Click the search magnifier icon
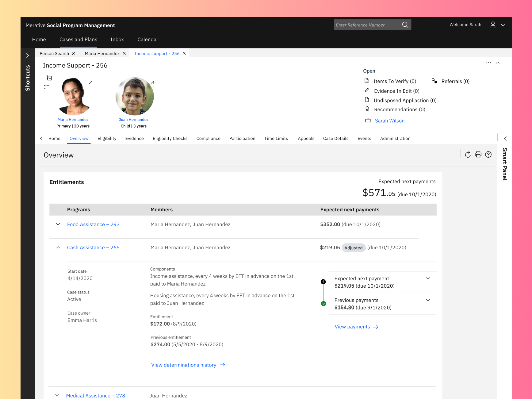The image size is (532, 399). [x=405, y=25]
